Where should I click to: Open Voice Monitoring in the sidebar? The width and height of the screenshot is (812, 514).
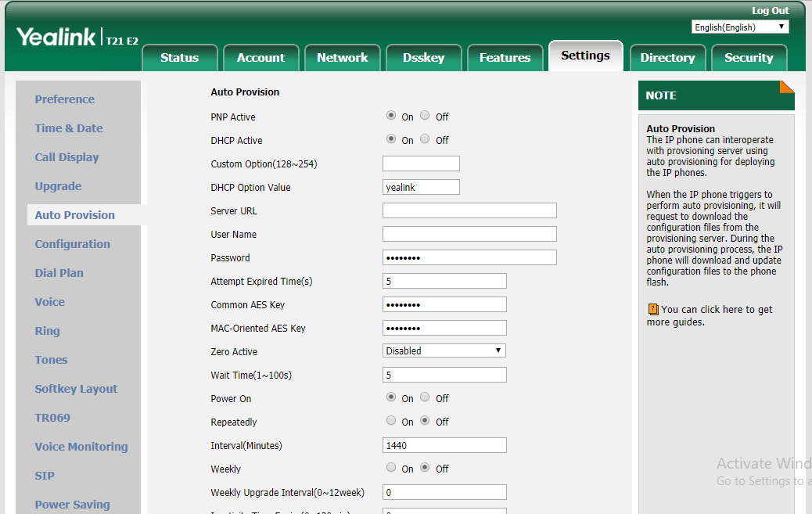[81, 447]
